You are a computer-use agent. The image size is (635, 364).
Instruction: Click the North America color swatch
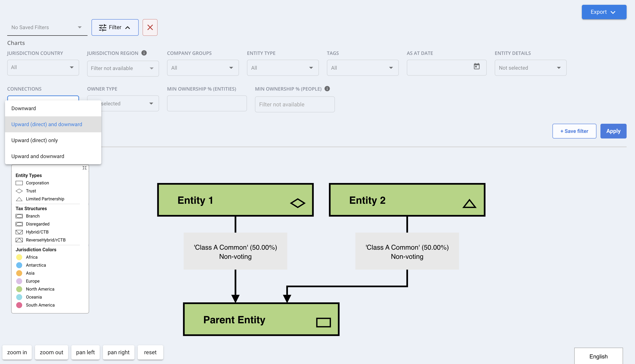(x=19, y=289)
